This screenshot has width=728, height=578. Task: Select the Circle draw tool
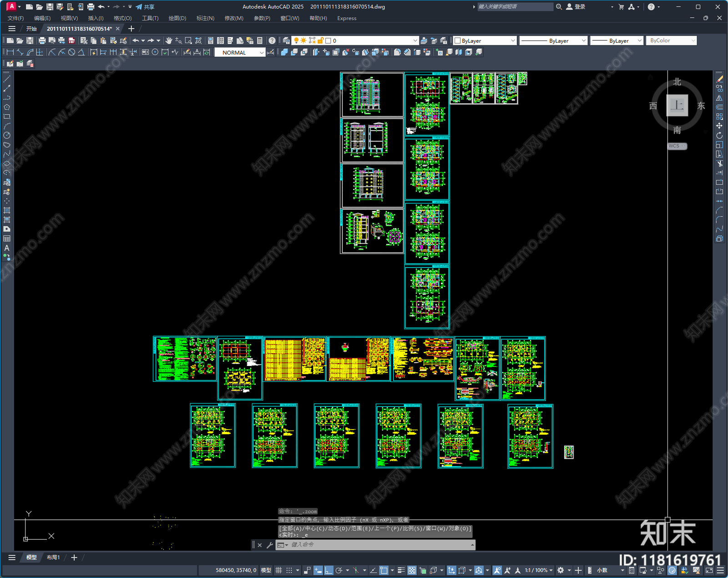7,135
